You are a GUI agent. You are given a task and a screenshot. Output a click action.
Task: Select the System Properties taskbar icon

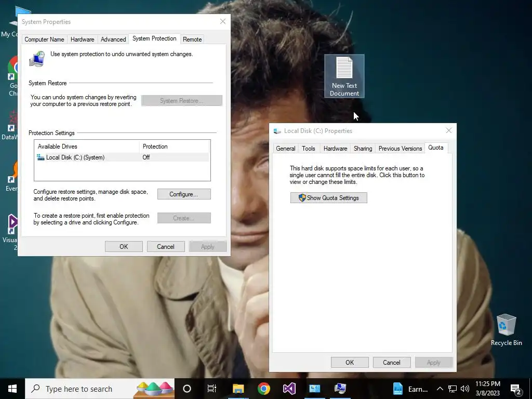click(340, 389)
